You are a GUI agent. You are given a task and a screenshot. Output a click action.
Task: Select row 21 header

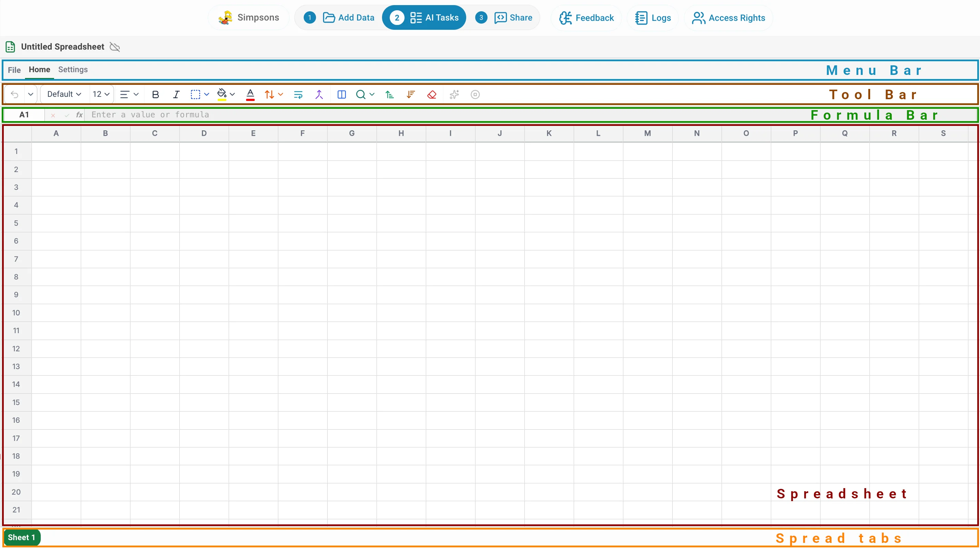click(16, 510)
